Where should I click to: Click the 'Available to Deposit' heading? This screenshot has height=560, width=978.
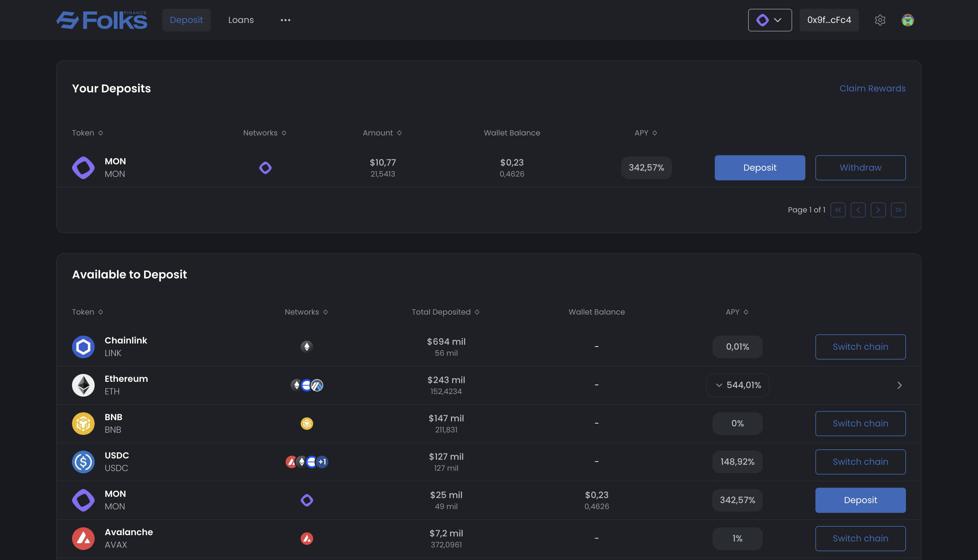point(129,275)
